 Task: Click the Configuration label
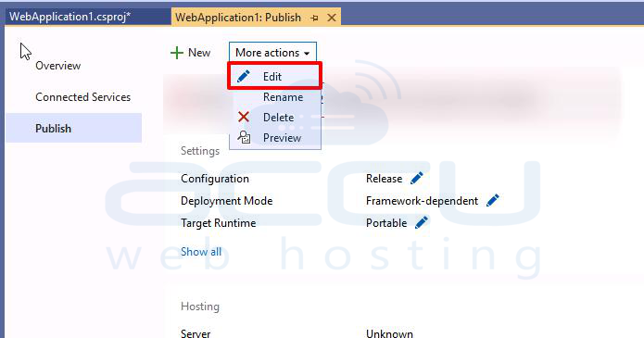click(x=215, y=179)
